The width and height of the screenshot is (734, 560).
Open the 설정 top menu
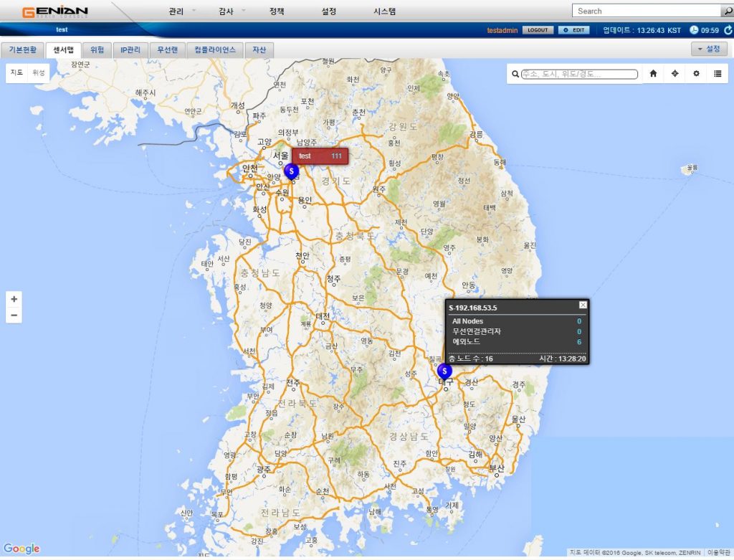[328, 11]
